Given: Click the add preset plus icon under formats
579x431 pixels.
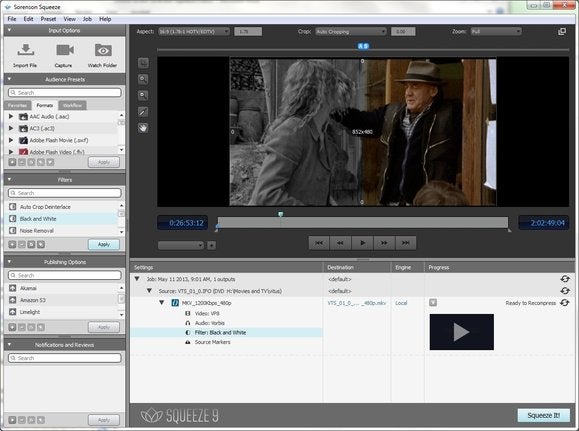Looking at the screenshot, I should [12, 162].
